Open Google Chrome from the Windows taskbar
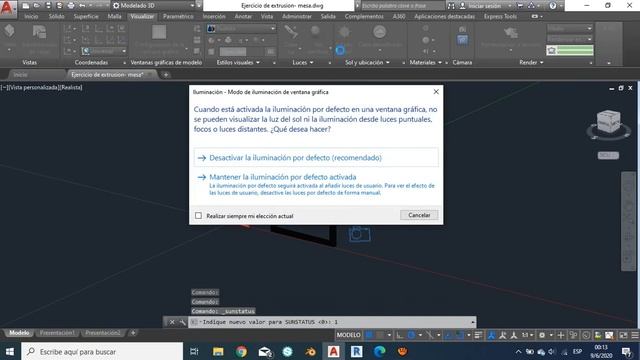The width and height of the screenshot is (640, 360). (241, 351)
